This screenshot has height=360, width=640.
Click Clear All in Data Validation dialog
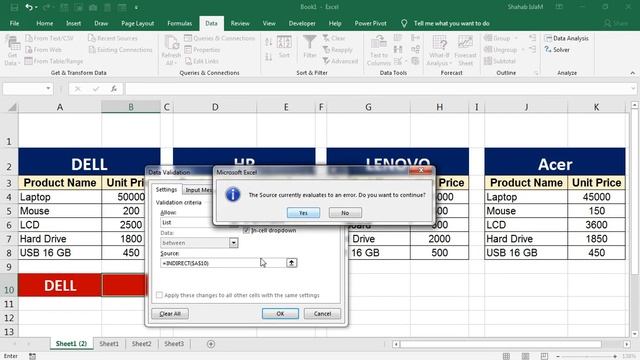coord(170,313)
